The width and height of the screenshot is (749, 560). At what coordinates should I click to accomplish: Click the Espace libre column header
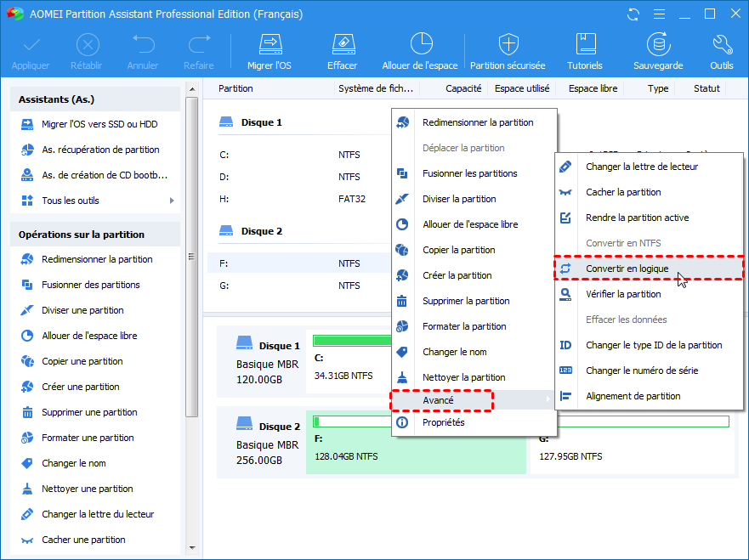coord(593,88)
